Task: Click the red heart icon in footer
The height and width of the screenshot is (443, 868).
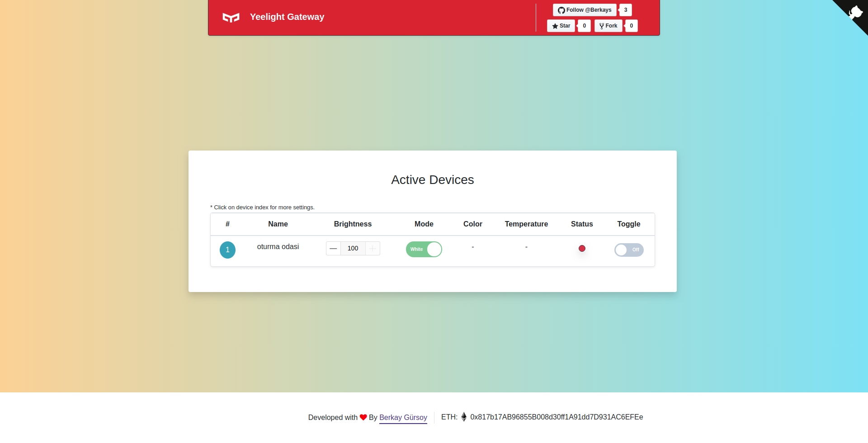Action: point(363,417)
